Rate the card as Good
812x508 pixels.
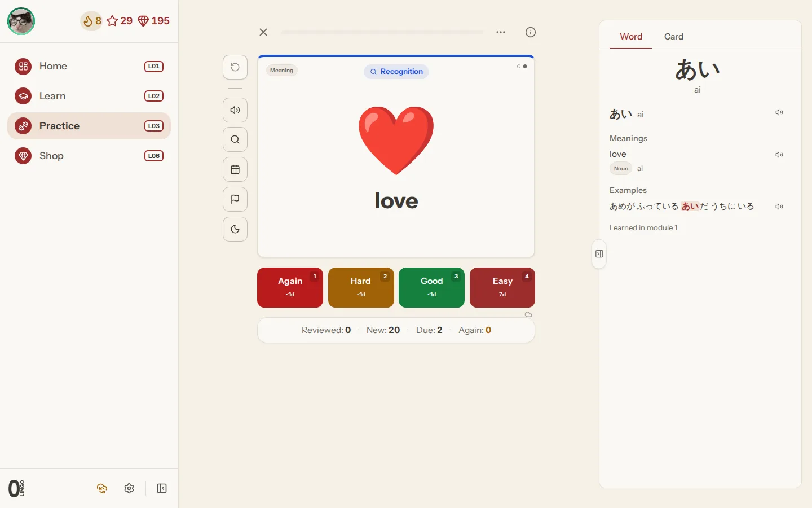pyautogui.click(x=432, y=287)
